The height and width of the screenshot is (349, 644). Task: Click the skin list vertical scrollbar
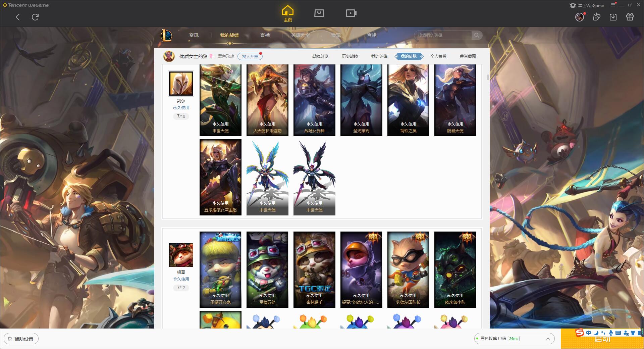coord(488,78)
